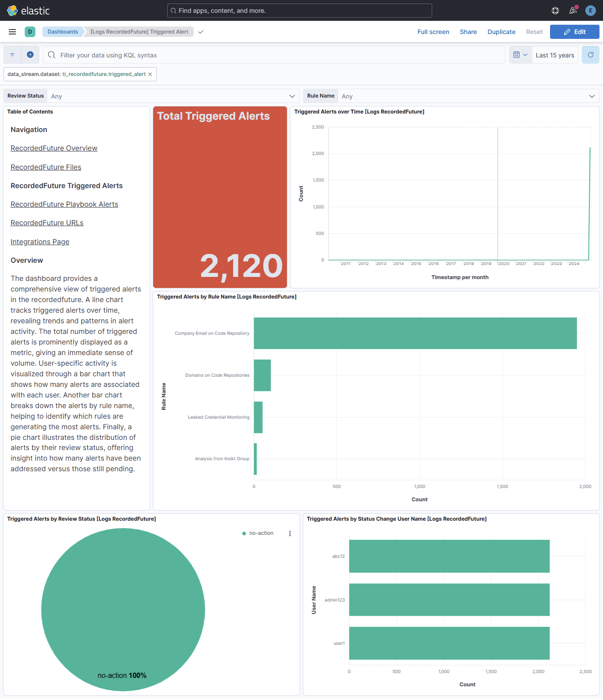
Task: Add a new filter with plus icon
Action: coord(30,55)
